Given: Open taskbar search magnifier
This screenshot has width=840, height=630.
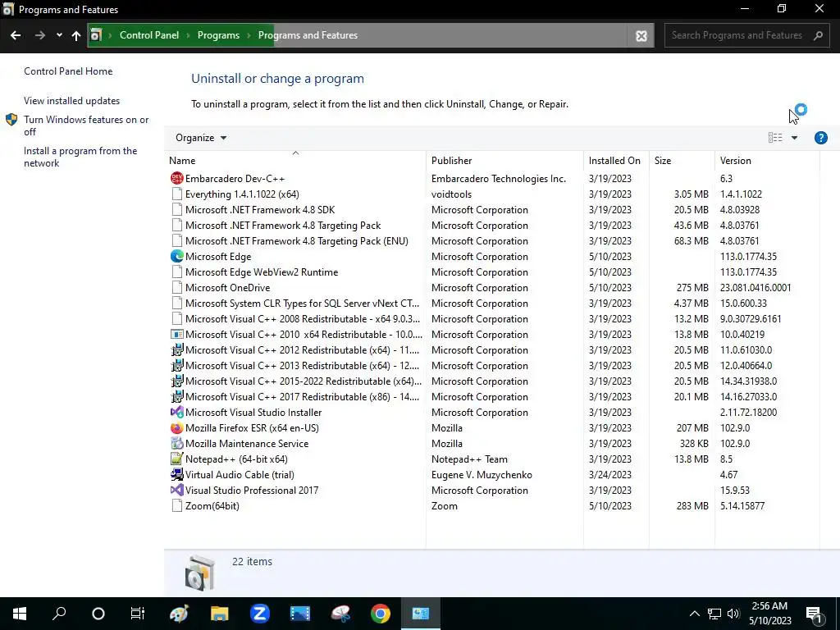Looking at the screenshot, I should coord(59,614).
